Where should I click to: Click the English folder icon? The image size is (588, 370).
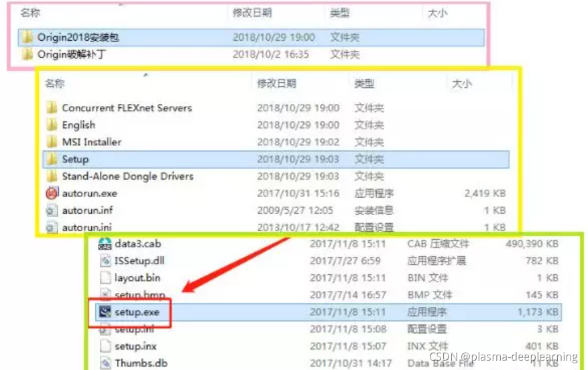click(52, 125)
